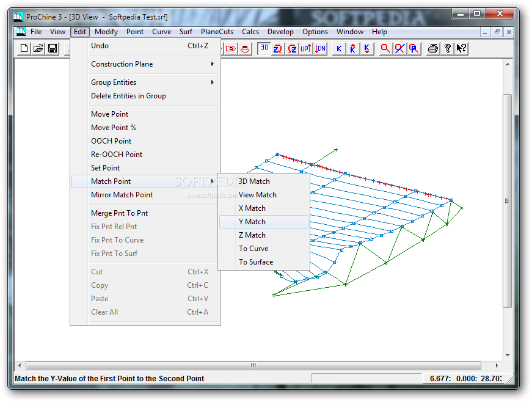Select Delete Entities in Group
The image size is (532, 402).
coord(146,96)
